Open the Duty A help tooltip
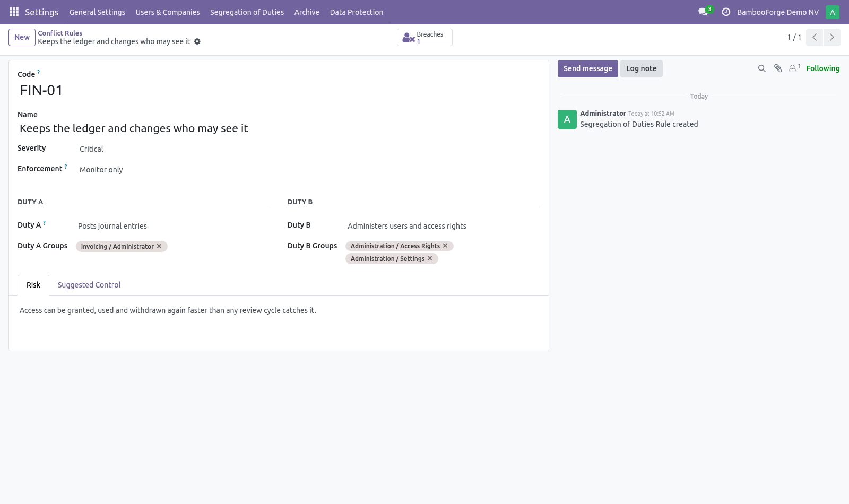 [45, 223]
